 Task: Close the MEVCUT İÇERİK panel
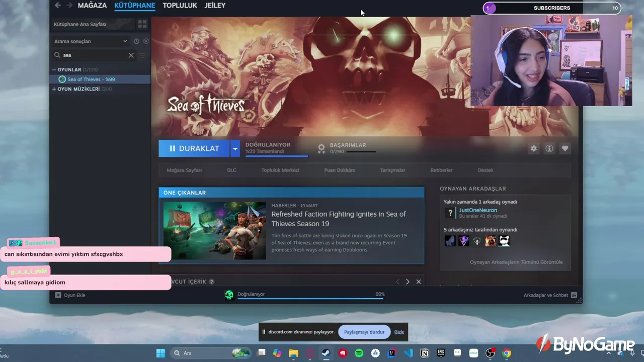tap(419, 282)
